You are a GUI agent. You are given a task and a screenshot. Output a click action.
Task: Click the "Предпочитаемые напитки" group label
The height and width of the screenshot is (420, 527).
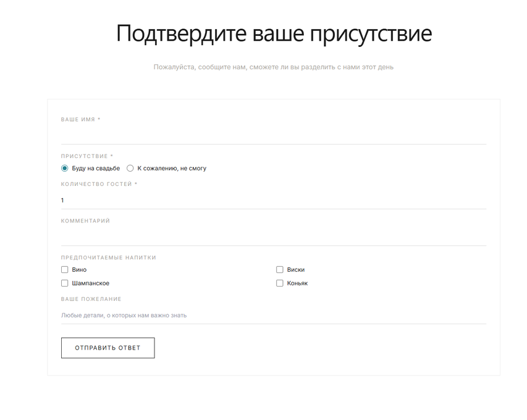[x=108, y=258]
